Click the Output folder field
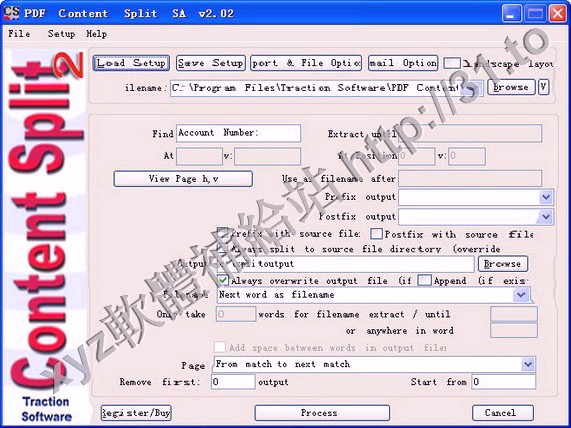 click(346, 264)
